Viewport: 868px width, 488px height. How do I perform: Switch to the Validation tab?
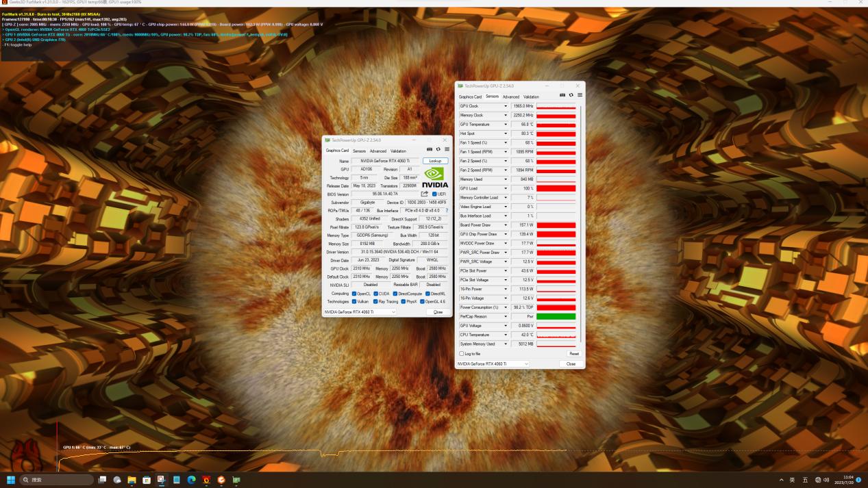(x=399, y=151)
